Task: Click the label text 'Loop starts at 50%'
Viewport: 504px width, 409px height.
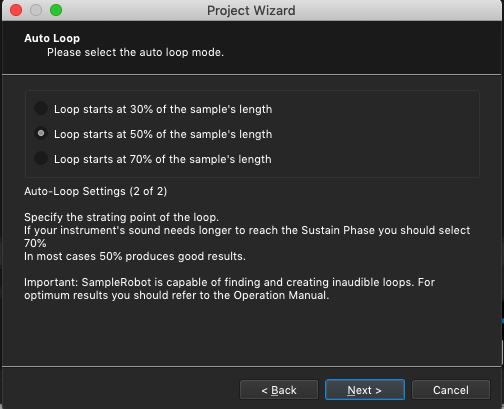Action: [x=103, y=134]
